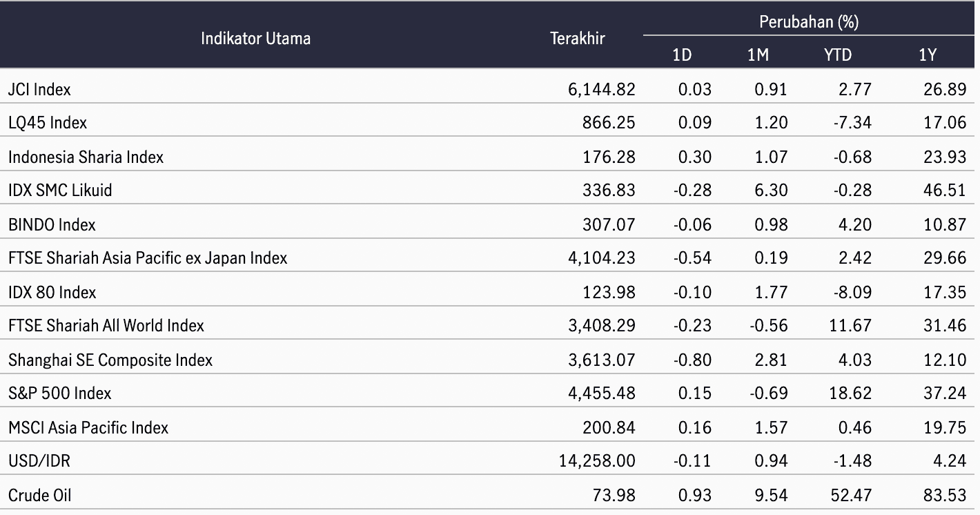Click FTSE All World YTD change 11.67
The height and width of the screenshot is (515, 980).
[x=852, y=325]
